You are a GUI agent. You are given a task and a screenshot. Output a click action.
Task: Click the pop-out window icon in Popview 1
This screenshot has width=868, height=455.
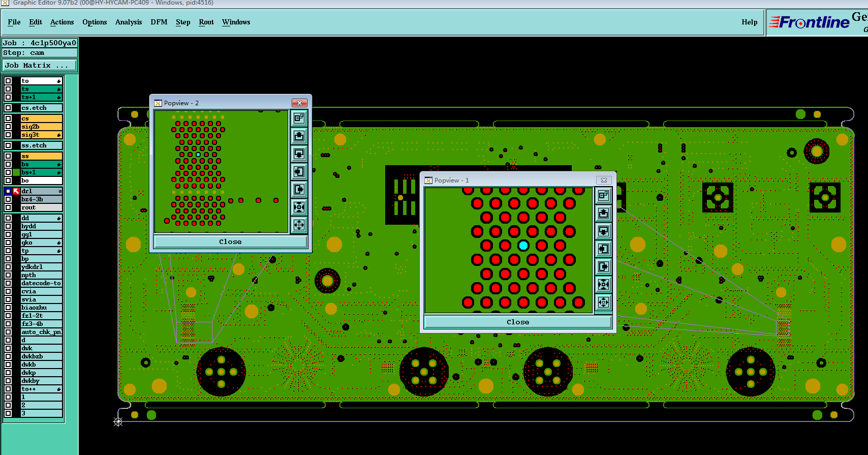pos(603,195)
